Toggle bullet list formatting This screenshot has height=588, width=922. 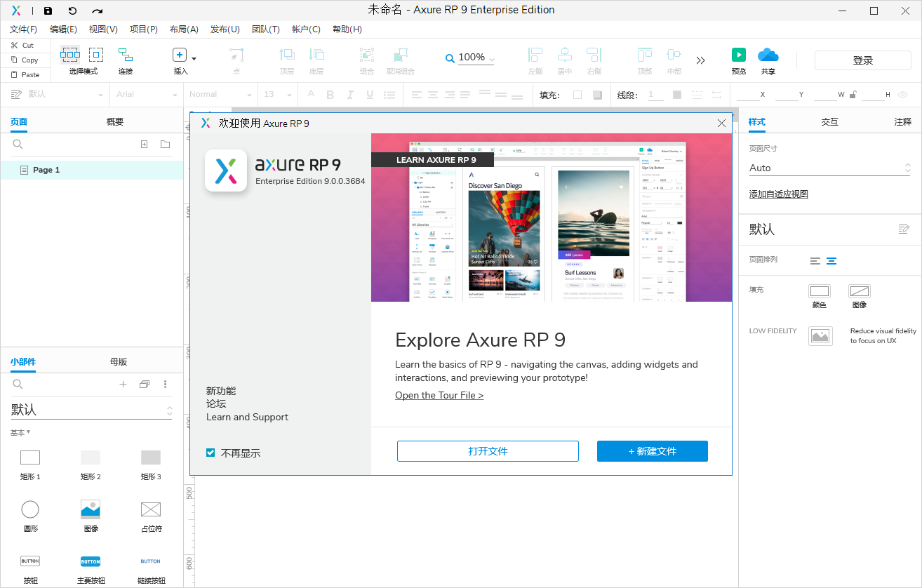click(x=389, y=95)
